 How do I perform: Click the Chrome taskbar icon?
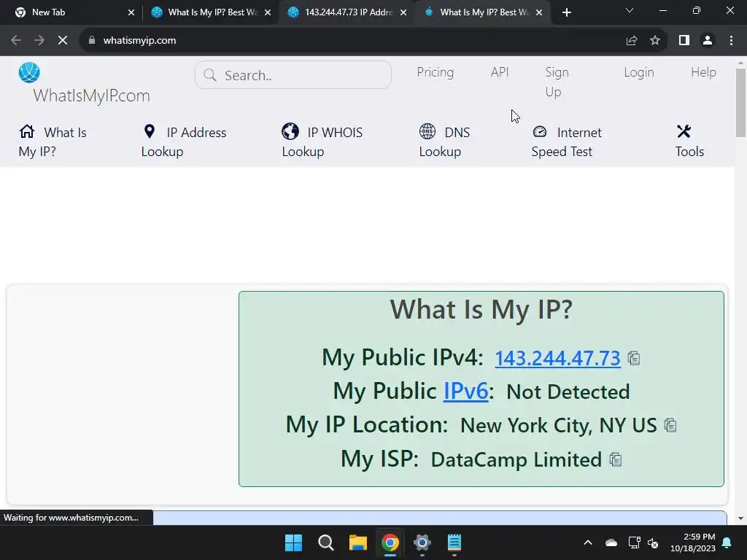(x=390, y=542)
